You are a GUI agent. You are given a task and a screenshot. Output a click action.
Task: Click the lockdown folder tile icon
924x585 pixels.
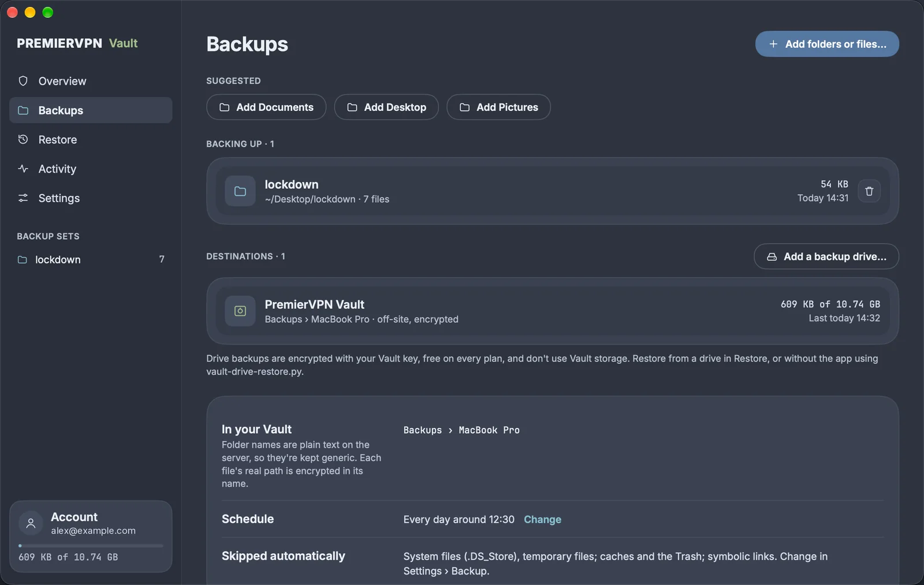240,191
